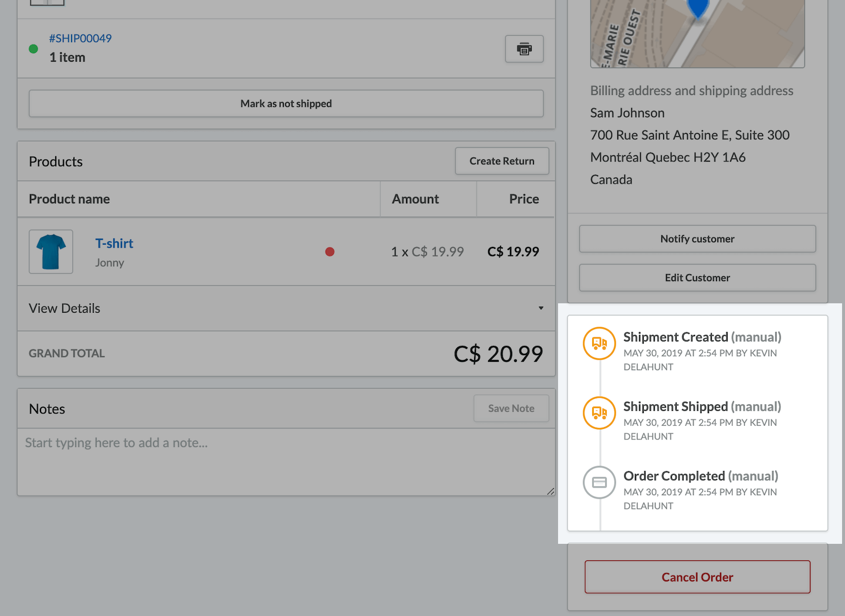Open the T-shirt product link

click(x=114, y=243)
